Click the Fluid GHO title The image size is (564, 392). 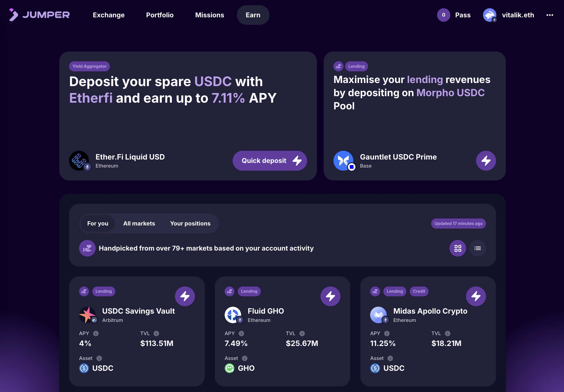(266, 311)
